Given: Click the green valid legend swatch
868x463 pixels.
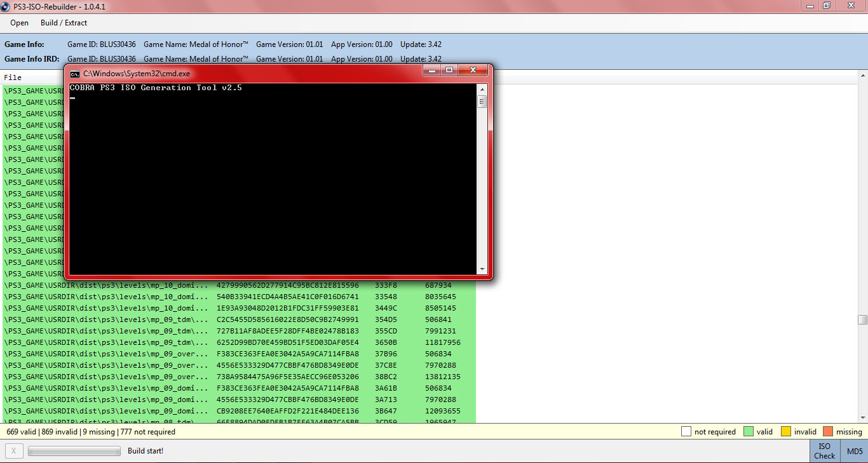Looking at the screenshot, I should tap(749, 432).
